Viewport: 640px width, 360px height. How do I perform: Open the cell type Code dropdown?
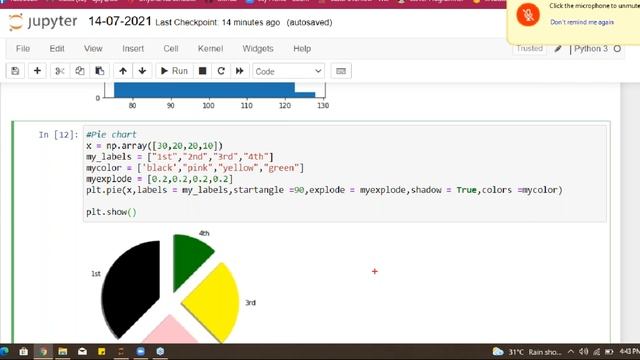(x=289, y=71)
